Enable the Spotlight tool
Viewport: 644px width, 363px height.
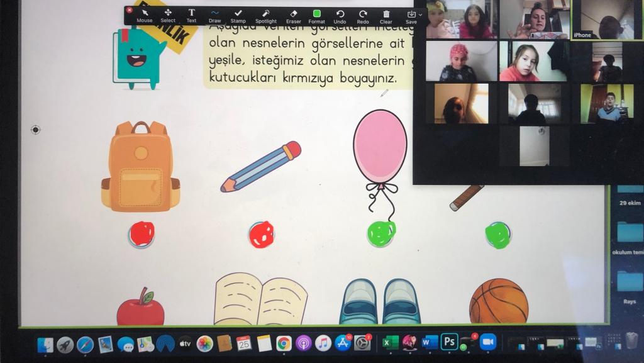point(265,15)
